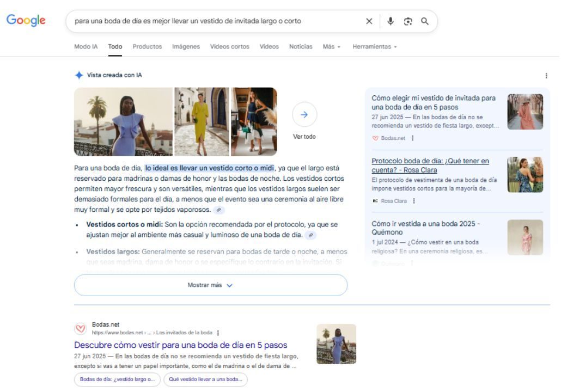Click Bodas.net favicon in first organic result
This screenshot has width=561, height=392.
tap(81, 328)
